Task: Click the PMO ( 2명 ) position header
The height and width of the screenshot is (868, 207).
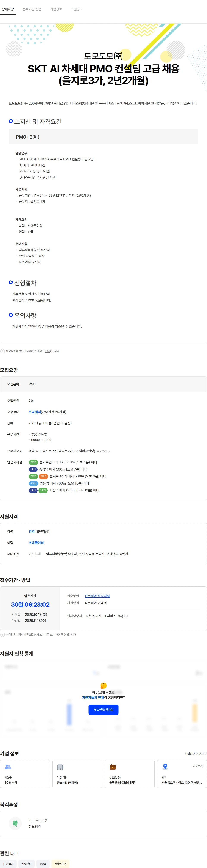Action: click(103, 137)
